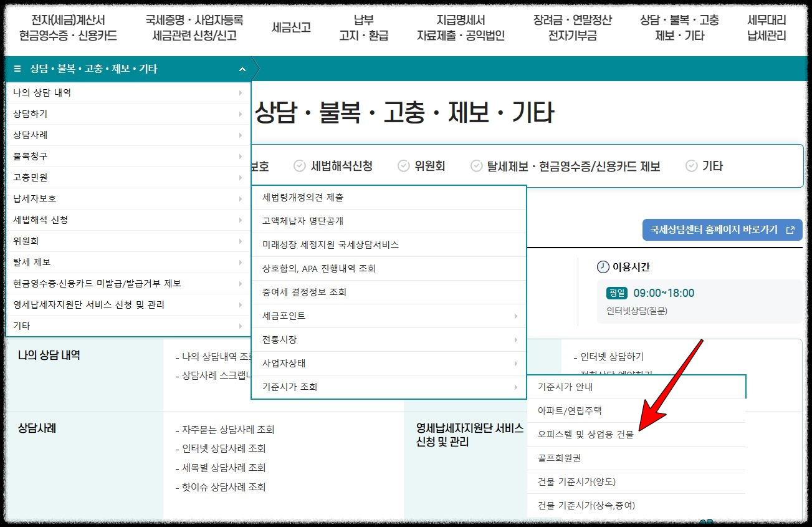Expand the 세금포인트 submenu arrow

pyautogui.click(x=517, y=316)
